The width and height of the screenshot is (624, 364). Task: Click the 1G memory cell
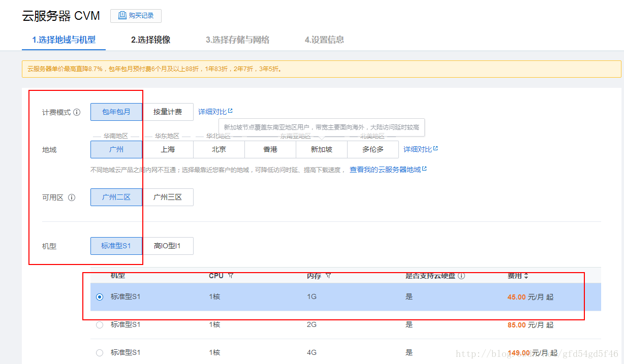coord(312,296)
